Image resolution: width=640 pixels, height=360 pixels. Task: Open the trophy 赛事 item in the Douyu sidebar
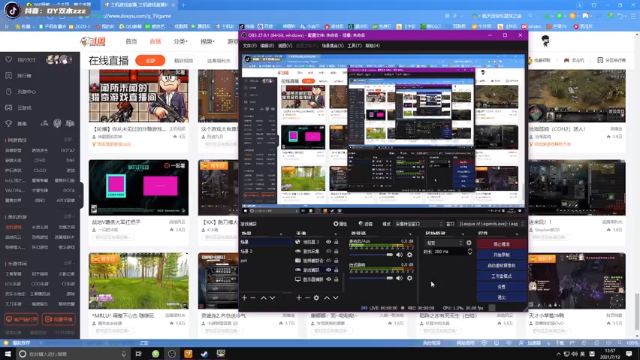point(16,123)
